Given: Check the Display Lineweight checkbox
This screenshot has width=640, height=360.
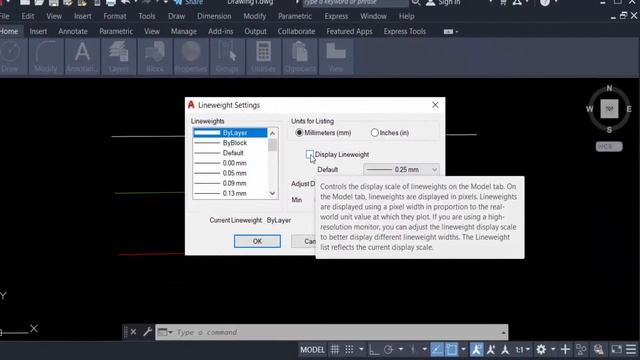Looking at the screenshot, I should point(310,155).
